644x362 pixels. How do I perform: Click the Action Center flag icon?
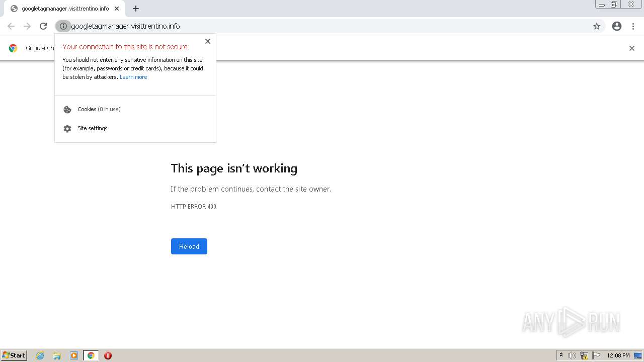[x=596, y=355]
